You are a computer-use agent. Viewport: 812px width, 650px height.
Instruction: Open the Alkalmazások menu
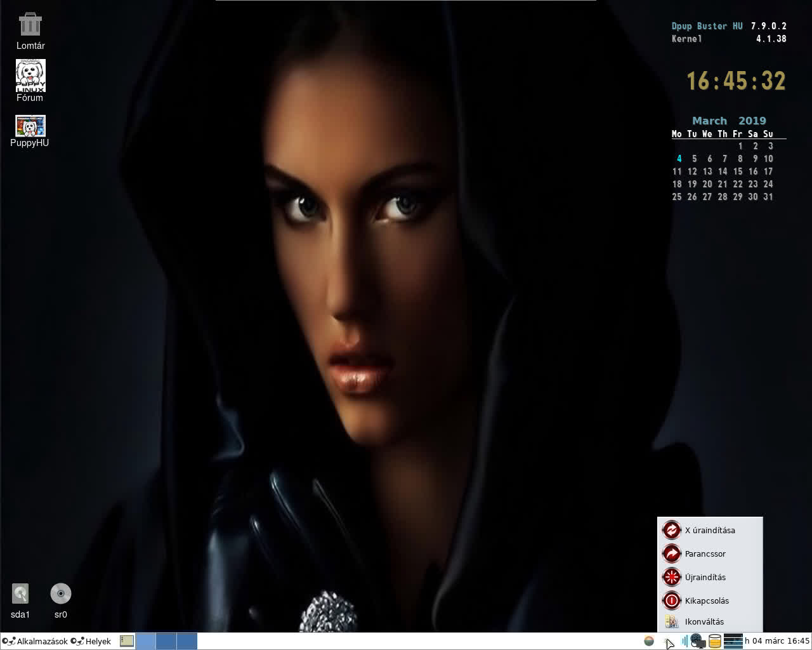pos(35,641)
